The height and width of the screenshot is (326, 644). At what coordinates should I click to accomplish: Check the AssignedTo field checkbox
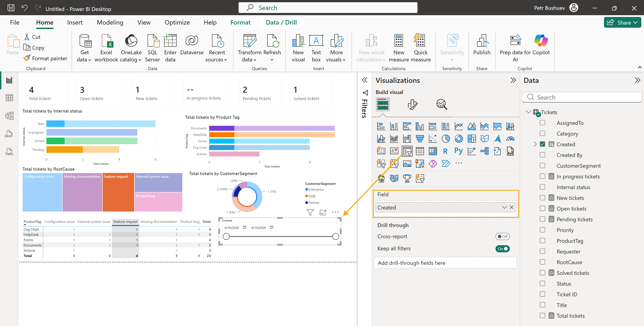[542, 123]
